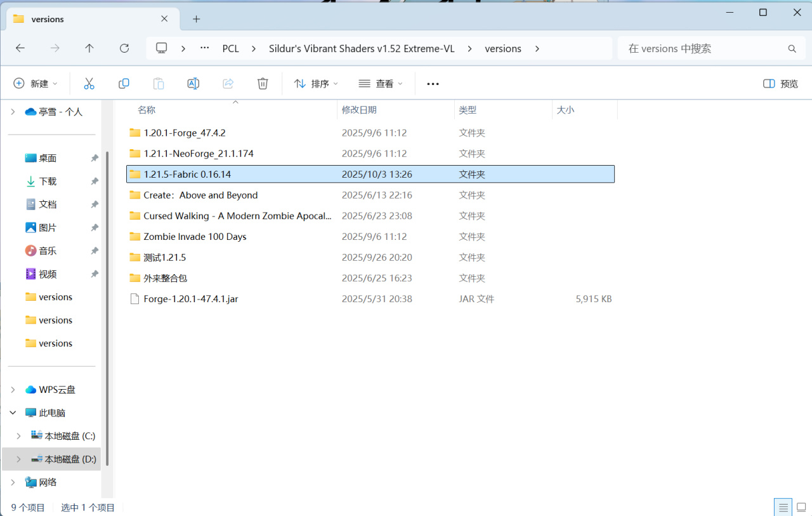Select 本地磁盘 (C:) in navigation pane
This screenshot has height=516, width=812.
[63, 436]
